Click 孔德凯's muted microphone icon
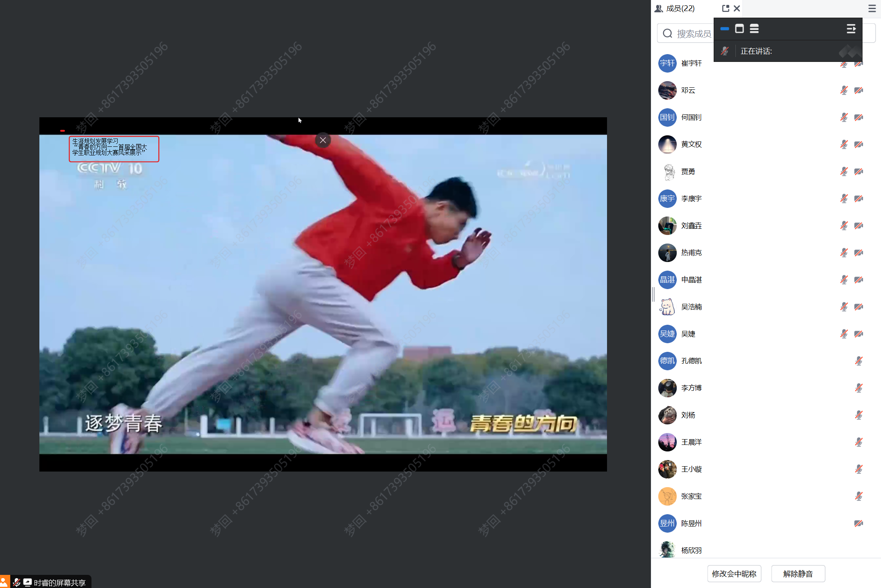 [858, 361]
